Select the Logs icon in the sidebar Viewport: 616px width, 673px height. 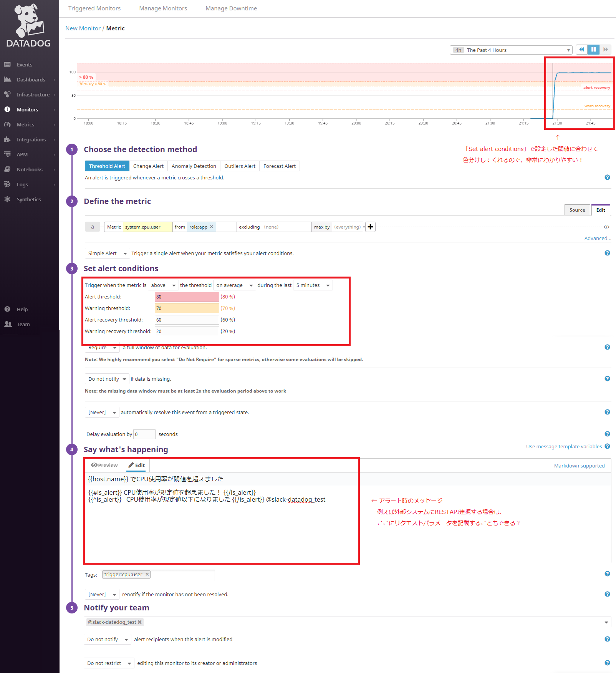(7, 184)
